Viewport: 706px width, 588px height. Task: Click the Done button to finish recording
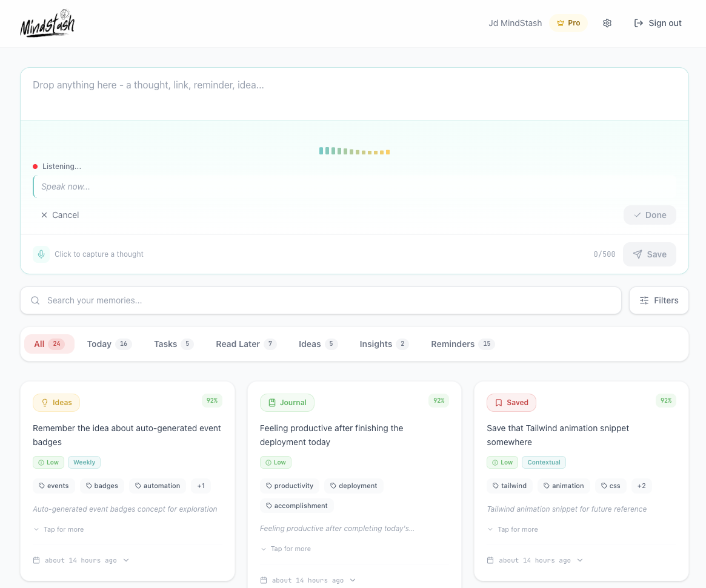[650, 215]
